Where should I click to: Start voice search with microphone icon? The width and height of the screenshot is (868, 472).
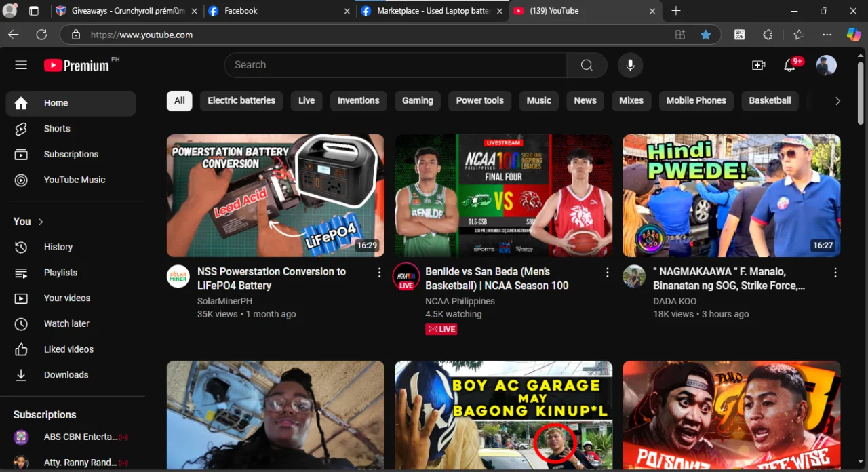pos(630,65)
